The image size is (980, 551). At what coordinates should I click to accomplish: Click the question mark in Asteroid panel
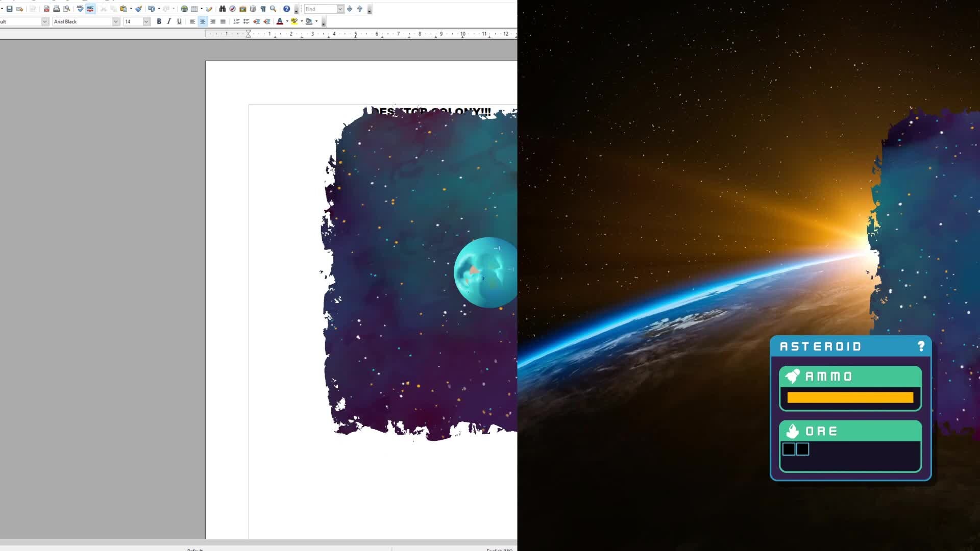(921, 346)
